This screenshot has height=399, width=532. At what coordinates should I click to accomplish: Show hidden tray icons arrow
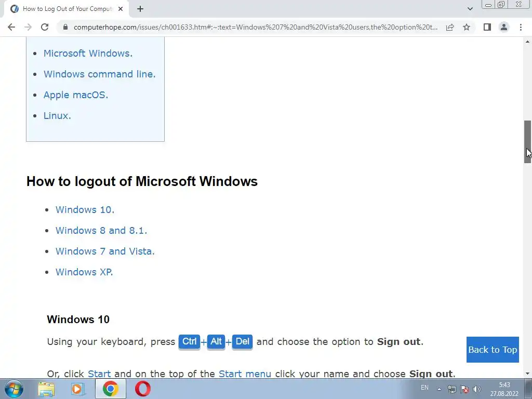(439, 389)
